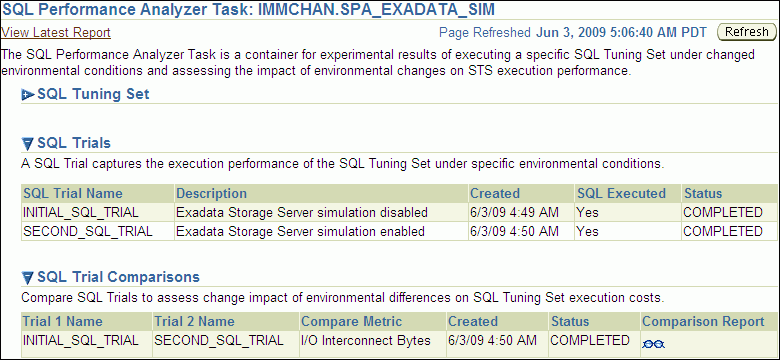
Task: Click COMPLETED status of the INITIAL_SQL_TRIAL row
Action: tap(723, 213)
